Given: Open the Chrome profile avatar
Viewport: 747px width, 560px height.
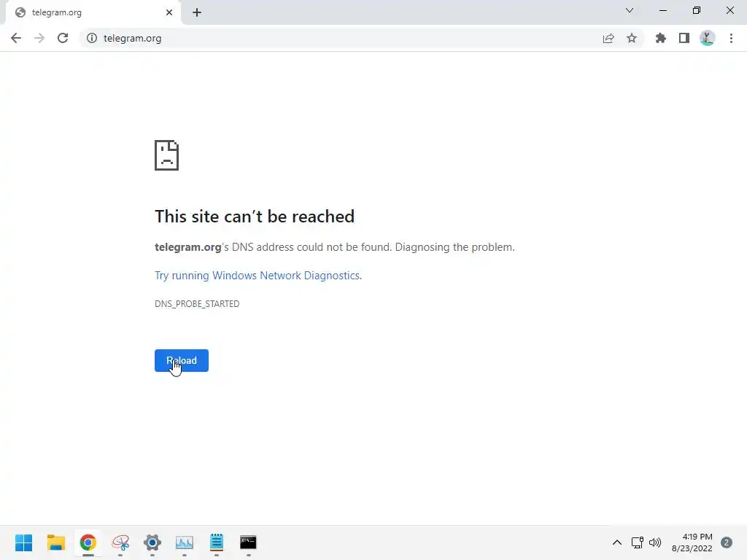Looking at the screenshot, I should pos(708,38).
